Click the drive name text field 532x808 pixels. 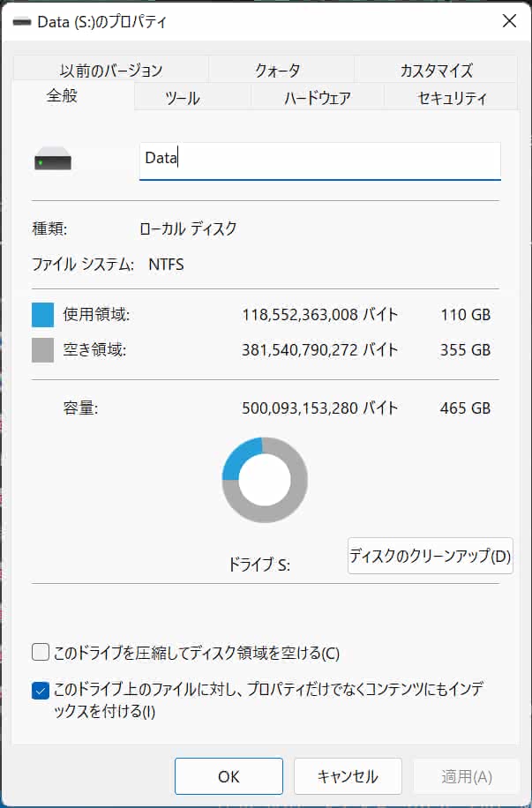tap(319, 160)
